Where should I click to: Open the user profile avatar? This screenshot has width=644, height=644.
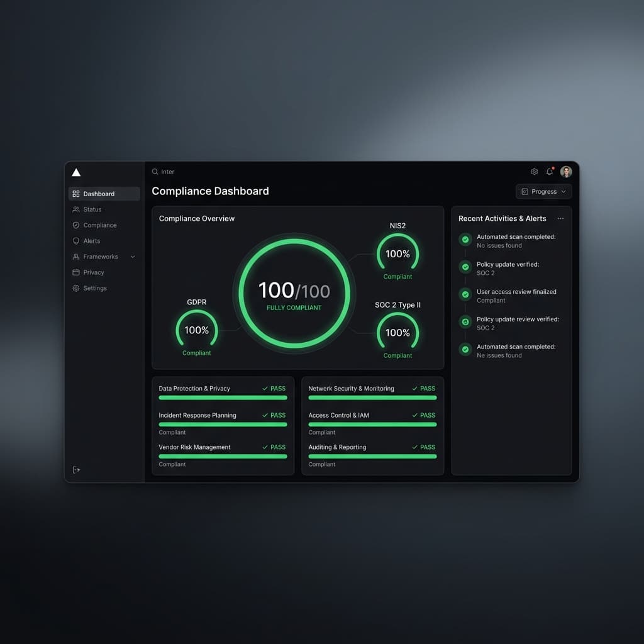click(566, 172)
